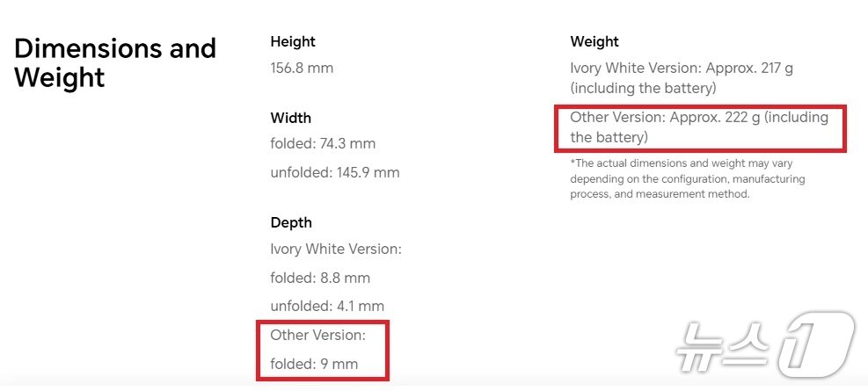The width and height of the screenshot is (868, 391).
Task: Click unfolded: 4.1 mm depth value
Action: point(327,307)
